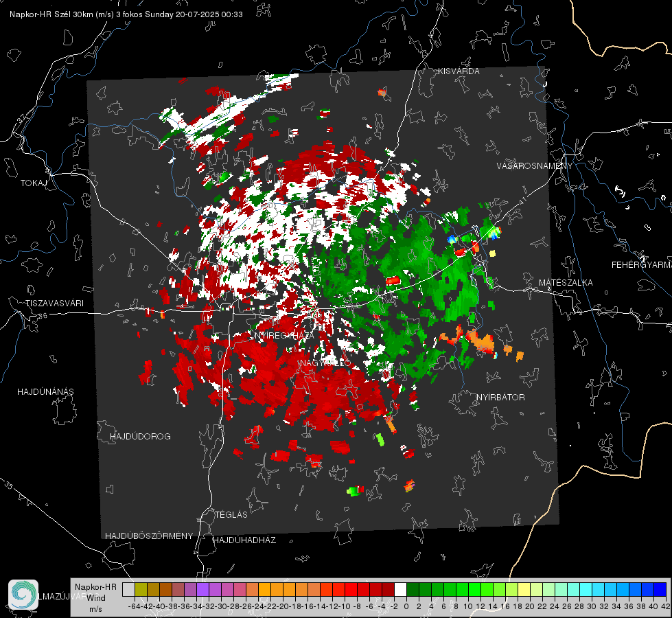Viewport: 672px width, 618px height.
Task: Select the NAGYKÁLLÓ town label
Action: (325, 363)
